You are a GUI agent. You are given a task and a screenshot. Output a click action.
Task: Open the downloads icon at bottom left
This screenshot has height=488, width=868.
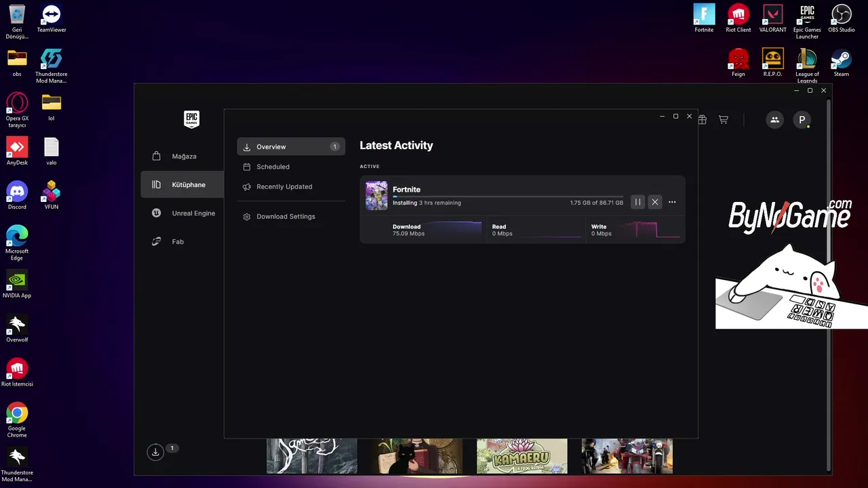155,452
